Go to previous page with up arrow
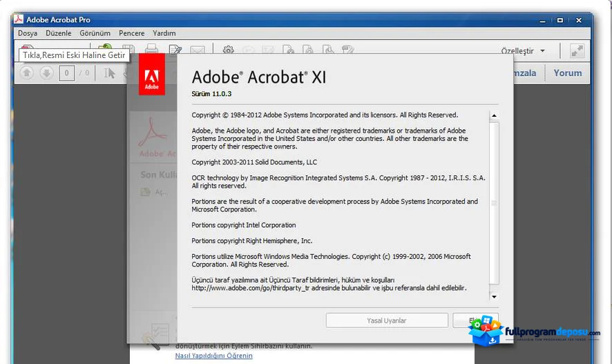 [x=26, y=73]
